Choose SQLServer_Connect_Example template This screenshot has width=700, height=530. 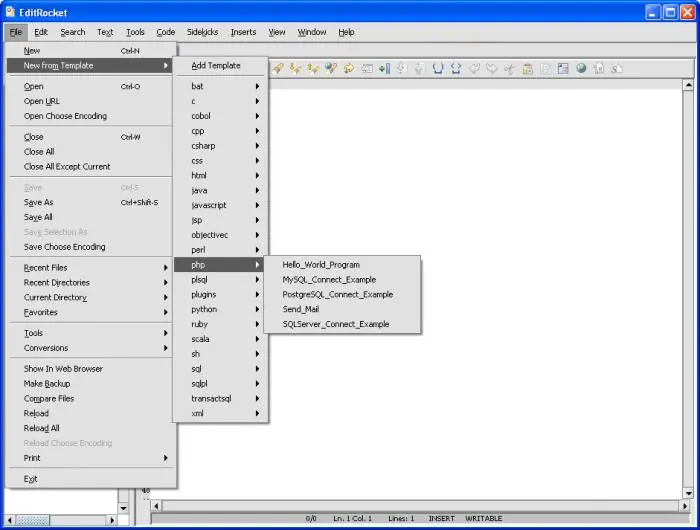tap(342, 324)
